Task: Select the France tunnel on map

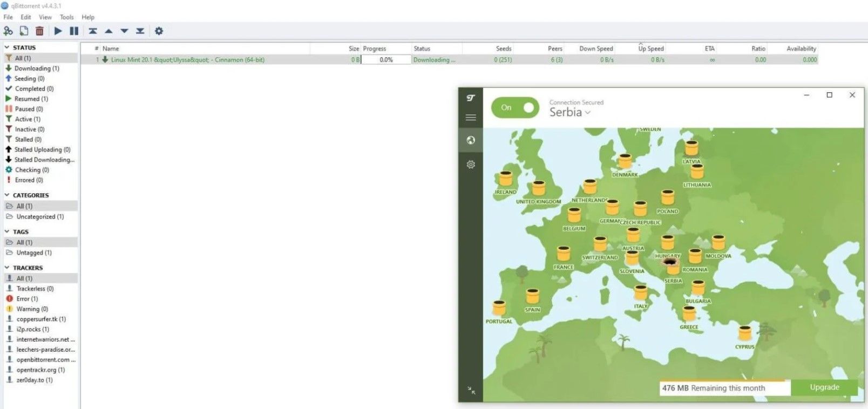Action: [x=564, y=254]
